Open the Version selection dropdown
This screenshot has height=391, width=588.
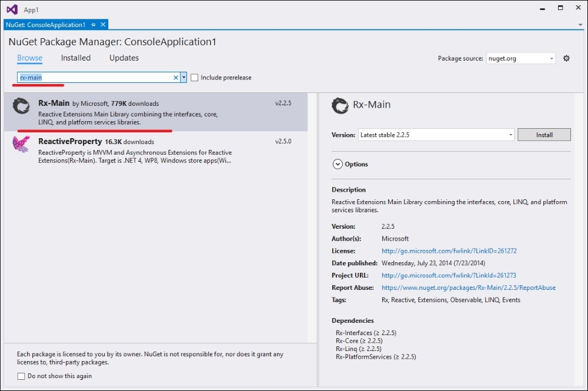tap(436, 135)
